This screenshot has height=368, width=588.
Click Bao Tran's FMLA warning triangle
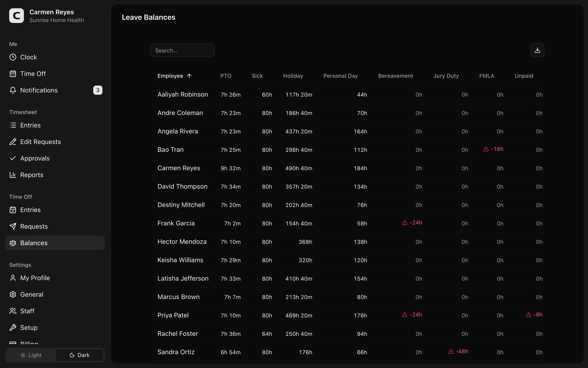point(486,149)
